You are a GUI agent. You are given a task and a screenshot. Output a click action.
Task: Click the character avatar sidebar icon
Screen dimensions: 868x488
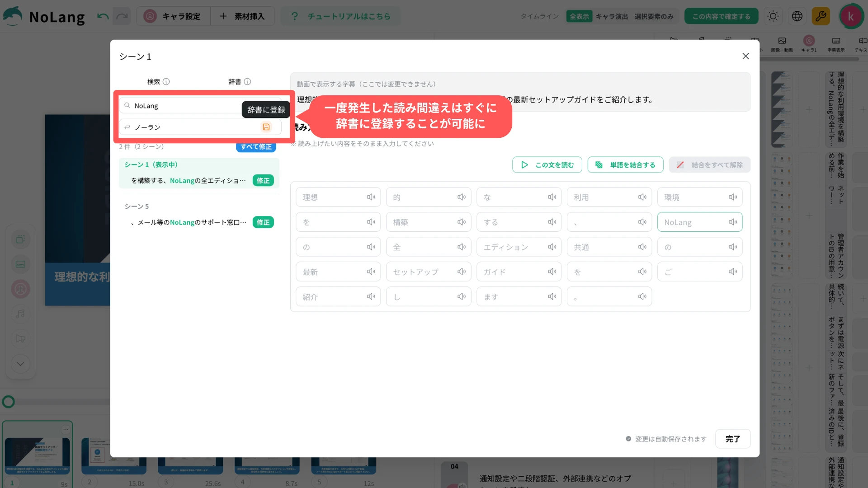point(20,289)
